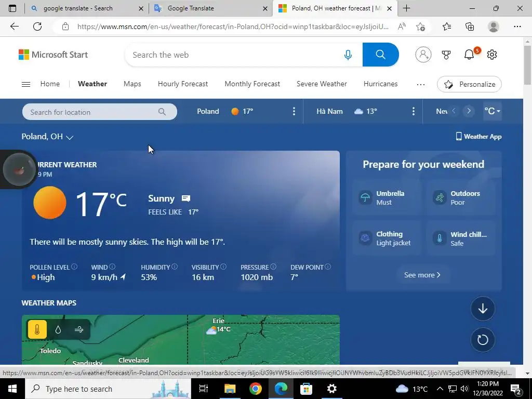Image resolution: width=532 pixels, height=399 pixels.
Task: Show wind info icon
Action: pyautogui.click(x=112, y=267)
